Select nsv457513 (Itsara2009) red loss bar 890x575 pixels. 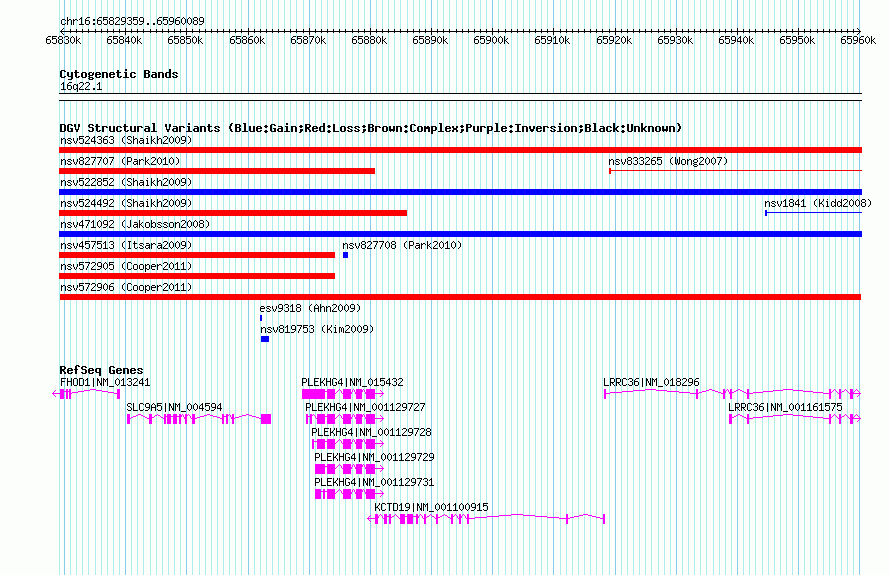click(197, 255)
